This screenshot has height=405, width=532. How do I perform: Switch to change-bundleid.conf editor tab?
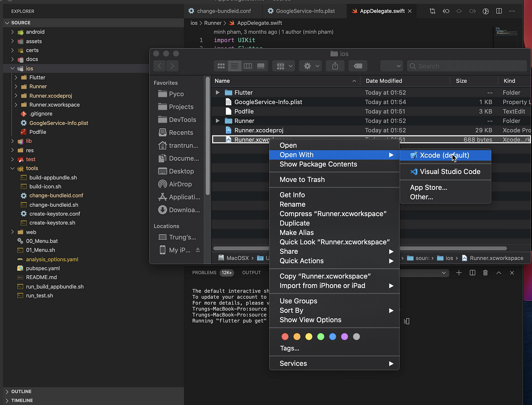click(x=224, y=11)
